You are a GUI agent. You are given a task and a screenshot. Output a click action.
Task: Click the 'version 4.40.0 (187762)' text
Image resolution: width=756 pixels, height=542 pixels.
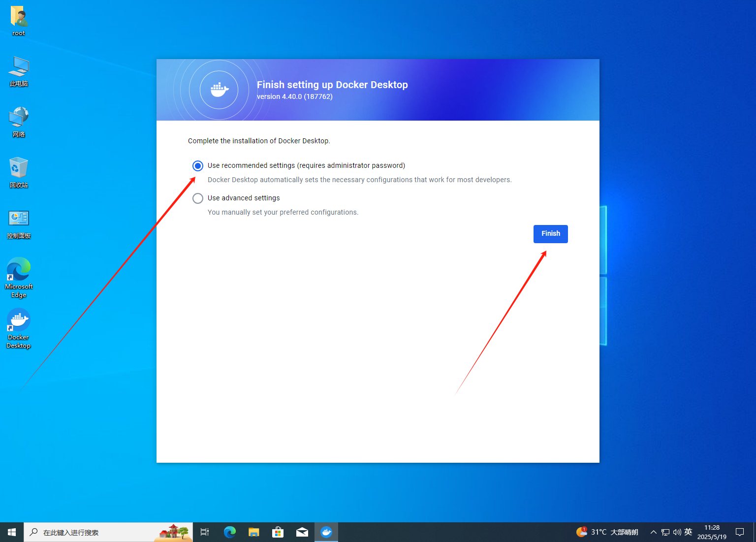coord(295,96)
